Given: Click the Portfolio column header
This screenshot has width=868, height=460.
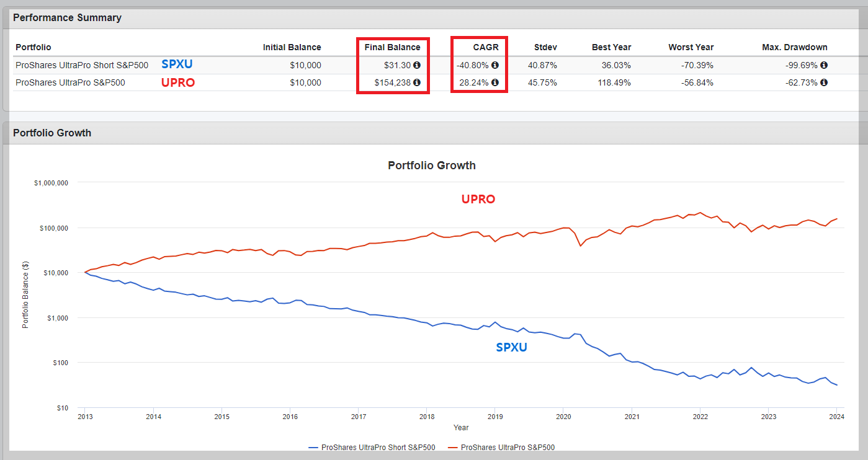Looking at the screenshot, I should coord(34,47).
